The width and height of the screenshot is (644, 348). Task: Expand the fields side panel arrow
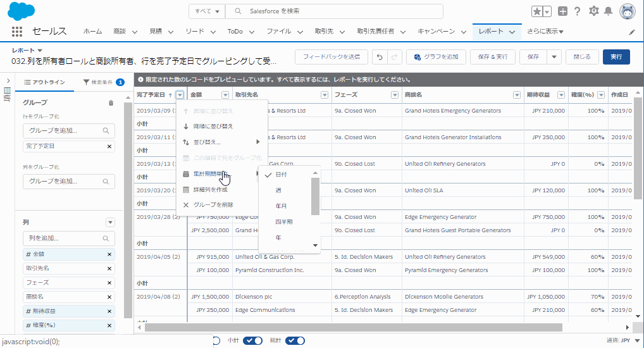point(8,81)
